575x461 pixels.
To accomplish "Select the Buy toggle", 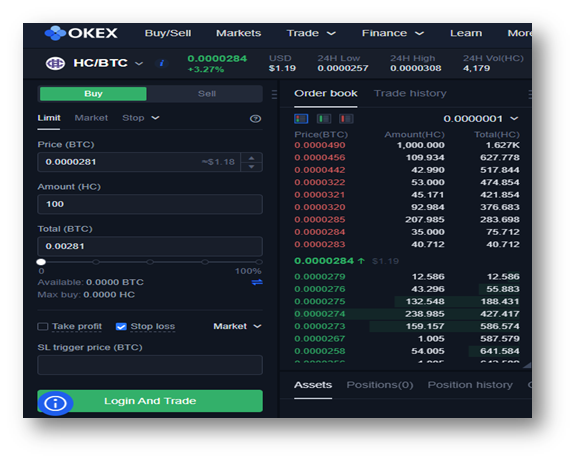I will (93, 94).
